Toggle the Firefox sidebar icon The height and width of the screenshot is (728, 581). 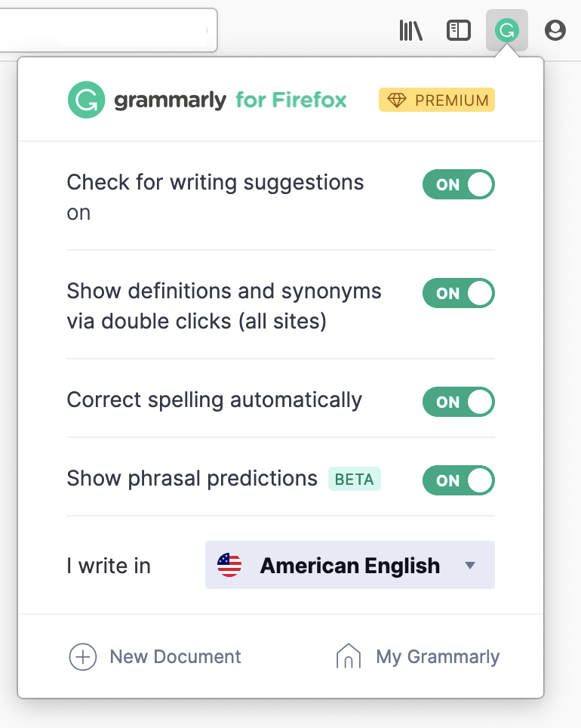[459, 31]
